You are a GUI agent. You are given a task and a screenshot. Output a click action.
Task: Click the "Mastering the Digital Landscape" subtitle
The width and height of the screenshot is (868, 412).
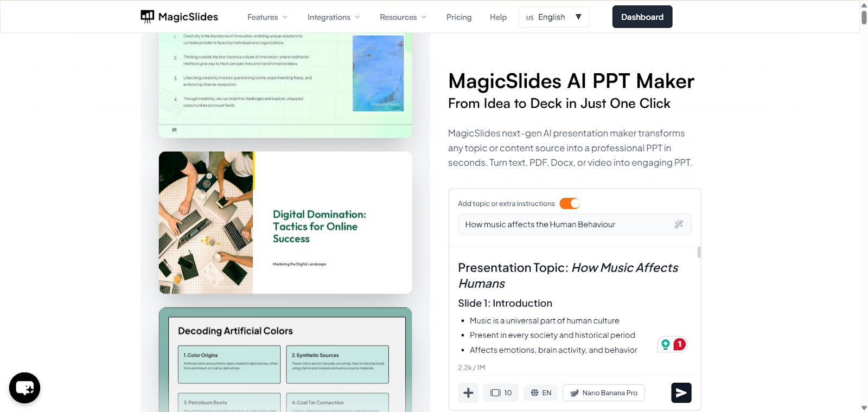coord(299,264)
